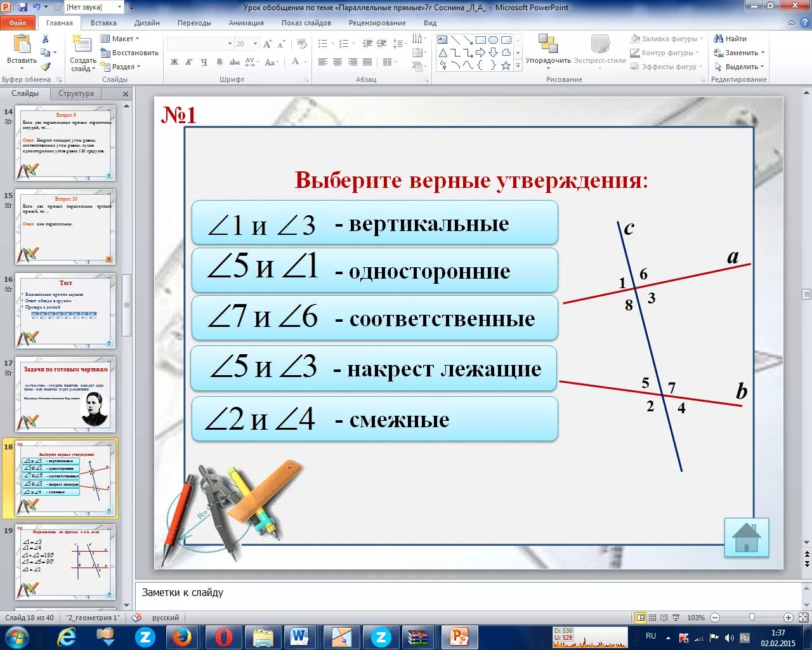Switch to the Переходы tab
The height and width of the screenshot is (650, 812).
coord(194,23)
